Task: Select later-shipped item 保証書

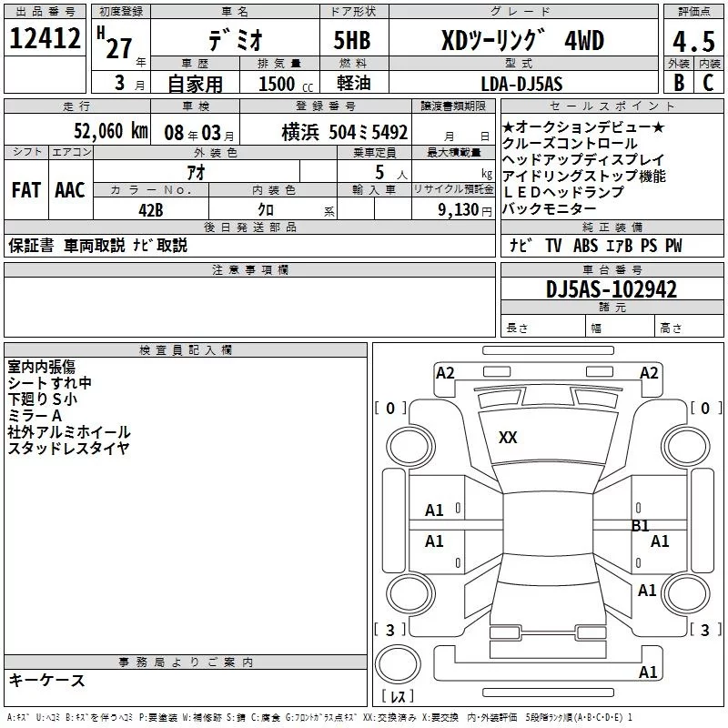Action: [x=31, y=246]
